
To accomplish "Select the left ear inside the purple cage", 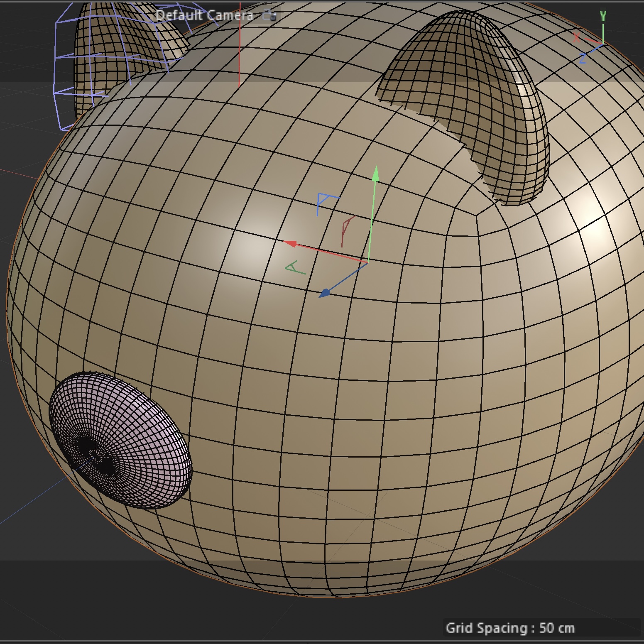I will pyautogui.click(x=125, y=42).
